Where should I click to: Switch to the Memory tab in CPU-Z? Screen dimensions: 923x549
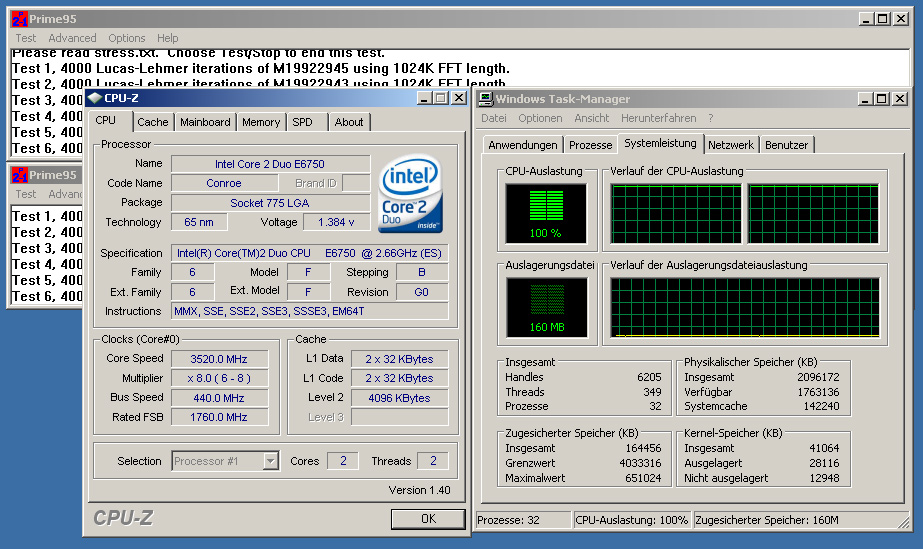pyautogui.click(x=261, y=122)
